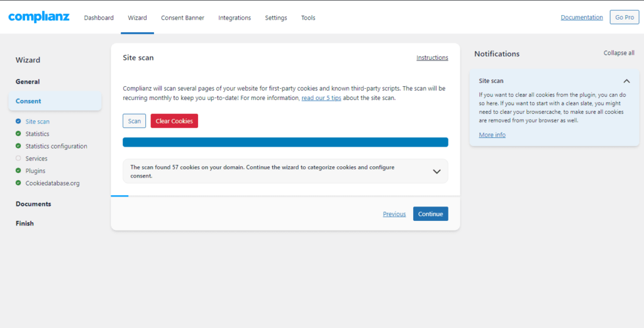
Task: Open the Dashboard tab
Action: [99, 18]
